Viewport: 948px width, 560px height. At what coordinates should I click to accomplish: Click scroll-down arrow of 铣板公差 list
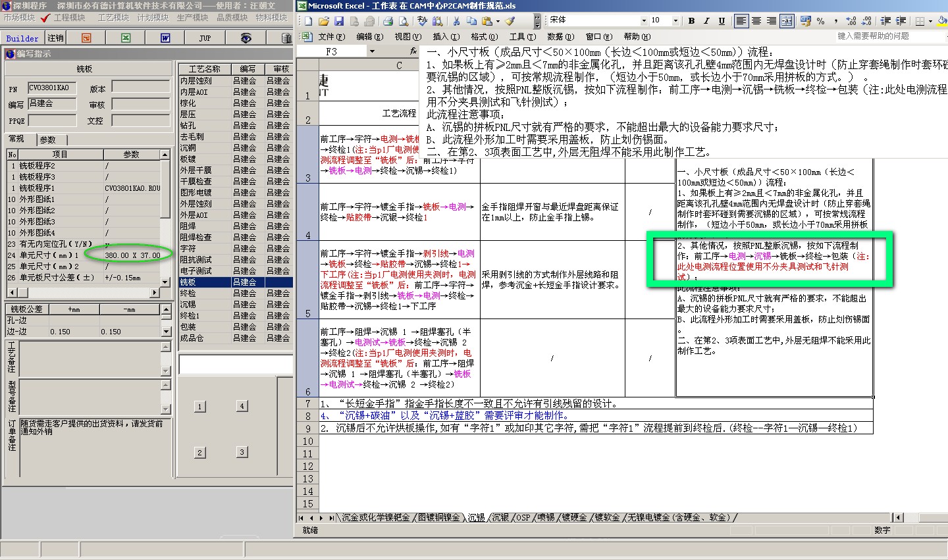click(x=166, y=332)
